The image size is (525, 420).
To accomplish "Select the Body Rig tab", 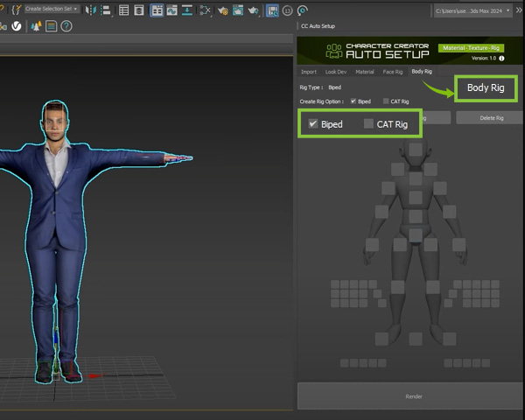I will point(422,72).
